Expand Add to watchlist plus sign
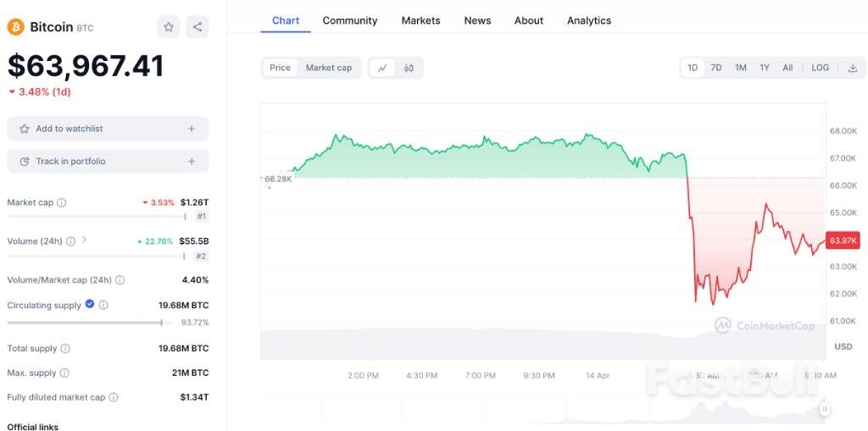Screen dimensions: 868x431 pyautogui.click(x=192, y=129)
